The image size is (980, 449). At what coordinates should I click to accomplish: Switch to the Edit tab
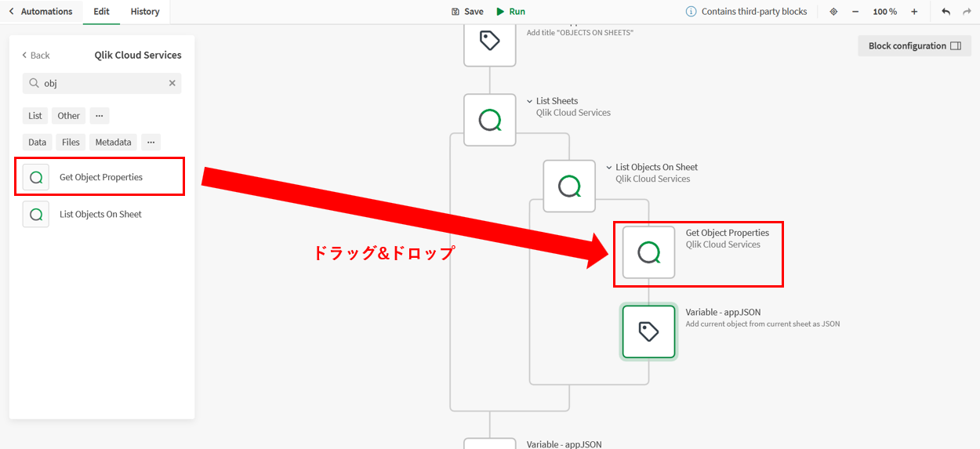click(101, 12)
